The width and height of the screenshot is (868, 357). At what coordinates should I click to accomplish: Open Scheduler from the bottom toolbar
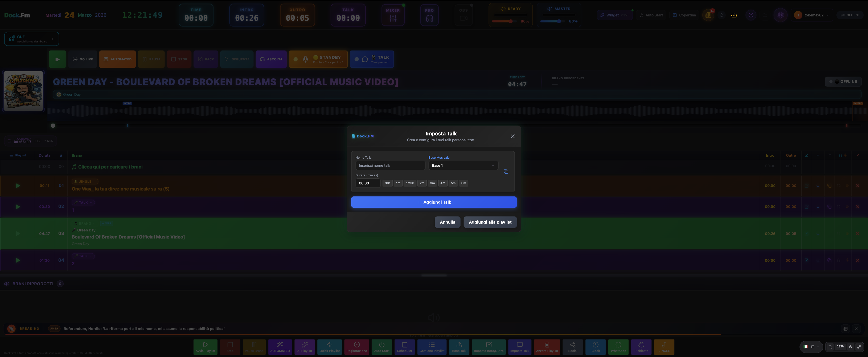pos(405,347)
